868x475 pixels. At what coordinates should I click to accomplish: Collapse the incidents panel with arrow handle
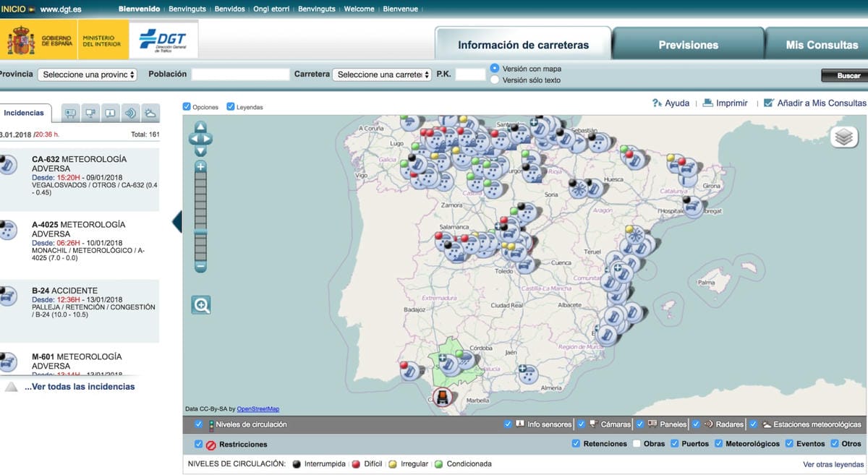pos(177,222)
